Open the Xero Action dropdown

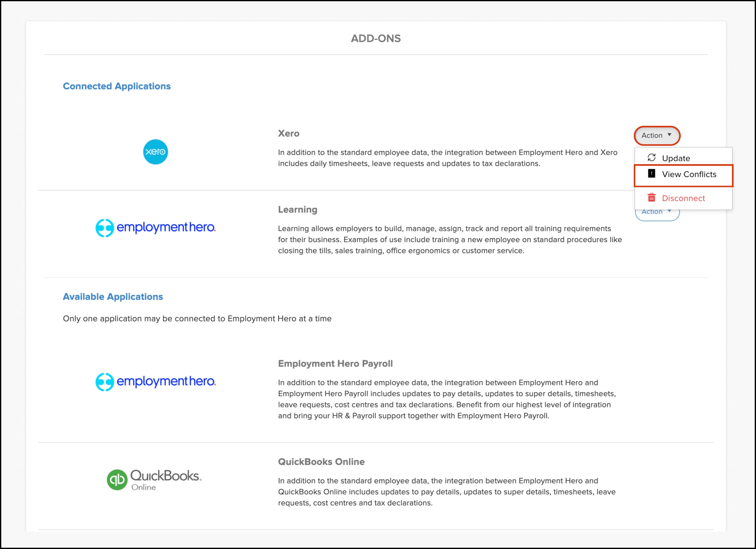[x=656, y=135]
